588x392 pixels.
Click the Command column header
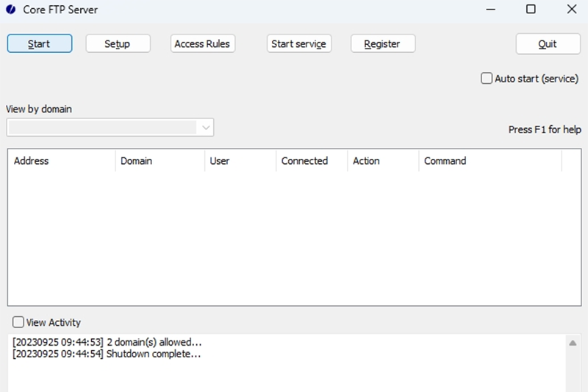click(x=490, y=161)
